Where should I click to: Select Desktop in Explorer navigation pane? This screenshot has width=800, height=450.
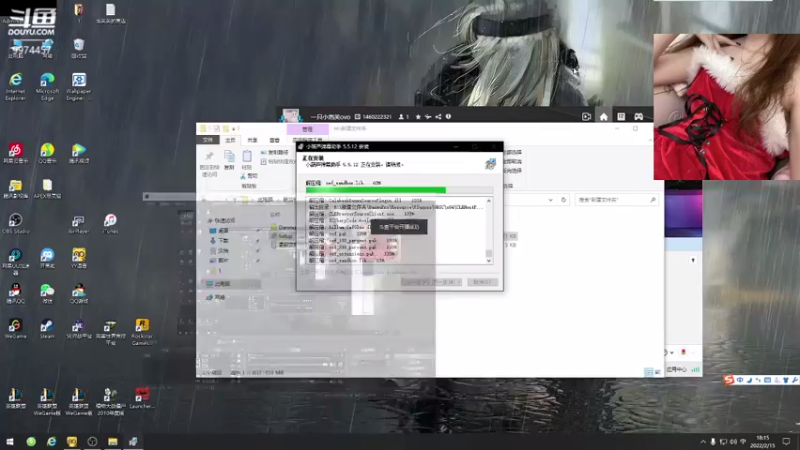click(x=219, y=231)
